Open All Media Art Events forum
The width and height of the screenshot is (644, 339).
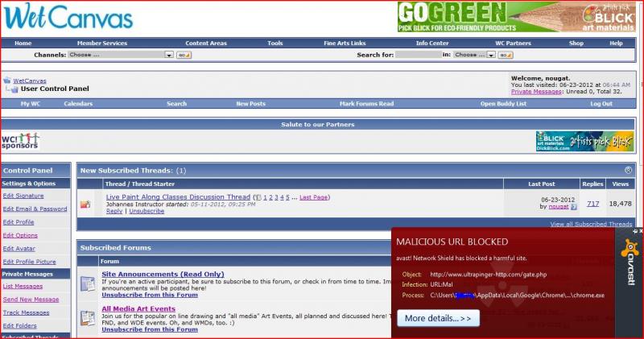click(138, 308)
